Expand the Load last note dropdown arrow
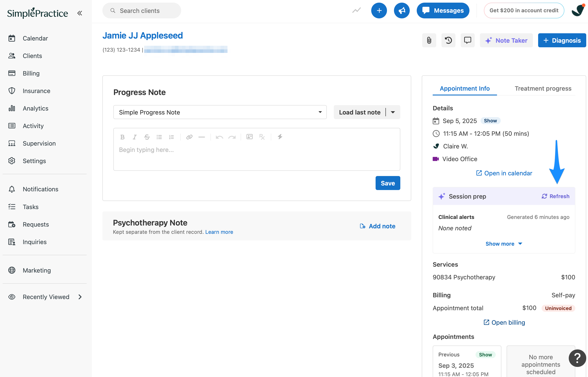 [393, 112]
